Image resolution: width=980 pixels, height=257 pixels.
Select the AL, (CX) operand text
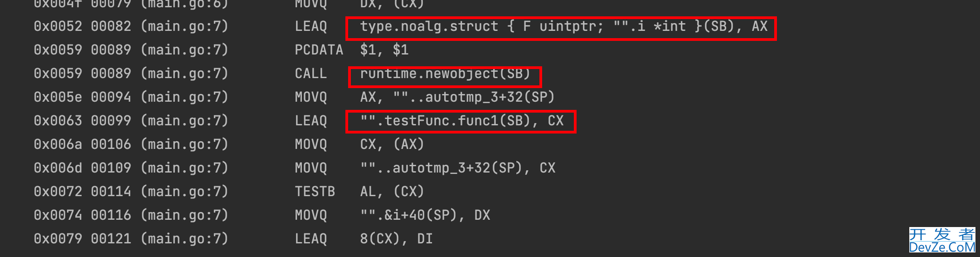(x=392, y=192)
